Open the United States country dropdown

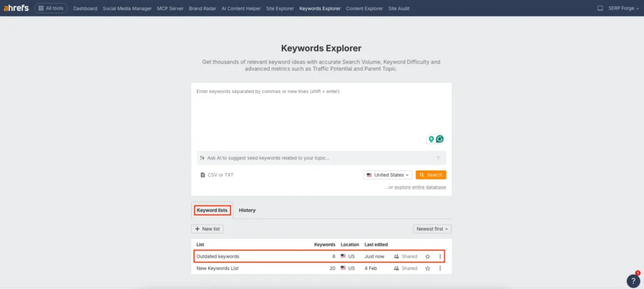tap(387, 175)
